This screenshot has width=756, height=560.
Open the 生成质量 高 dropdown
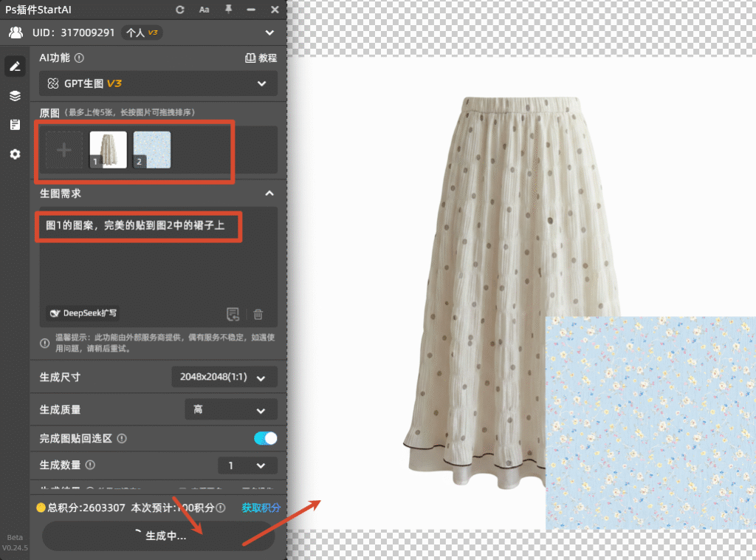(231, 409)
